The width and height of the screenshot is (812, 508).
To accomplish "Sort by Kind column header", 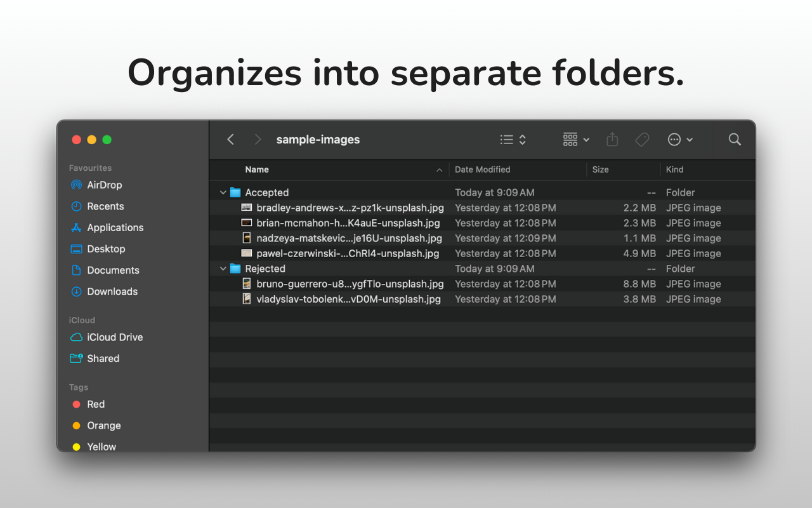I will click(x=674, y=170).
